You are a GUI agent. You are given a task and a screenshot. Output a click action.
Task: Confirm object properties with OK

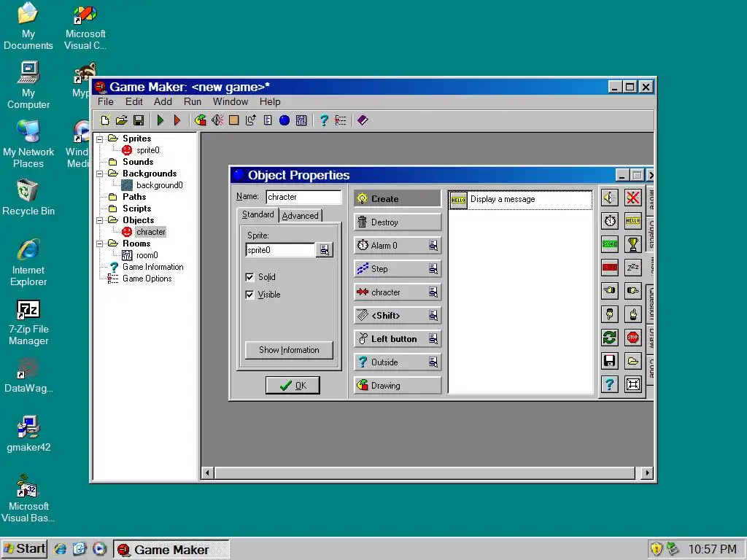[293, 385]
